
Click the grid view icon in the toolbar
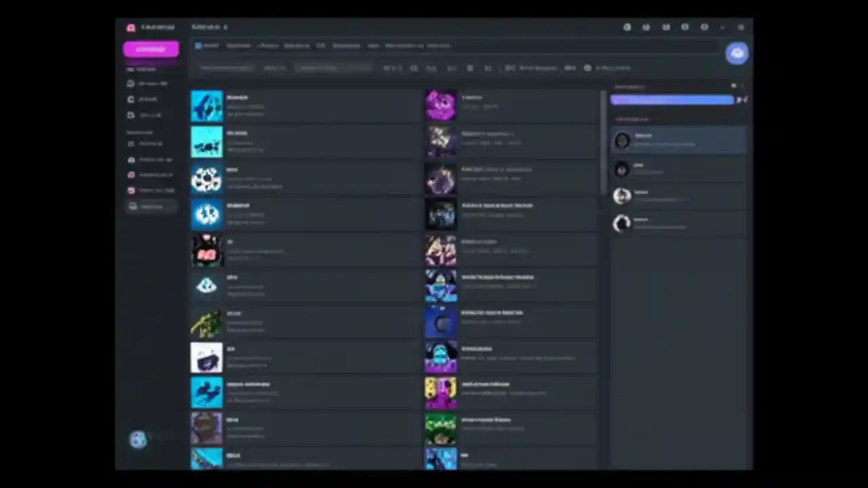[x=470, y=68]
